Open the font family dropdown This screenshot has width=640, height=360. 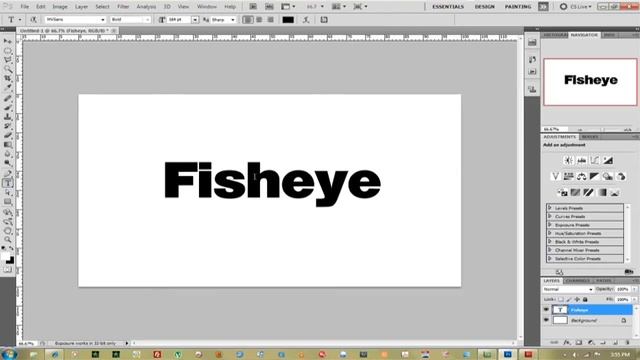(x=76, y=20)
